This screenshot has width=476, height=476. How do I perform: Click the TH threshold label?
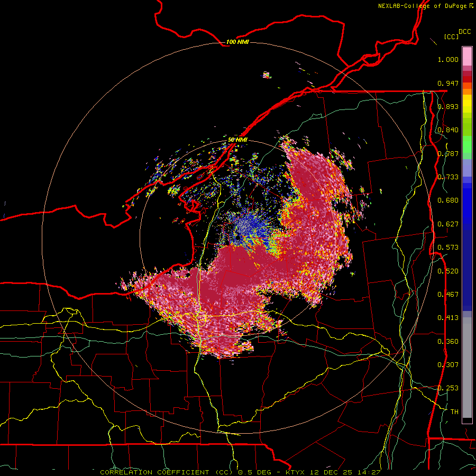(454, 412)
